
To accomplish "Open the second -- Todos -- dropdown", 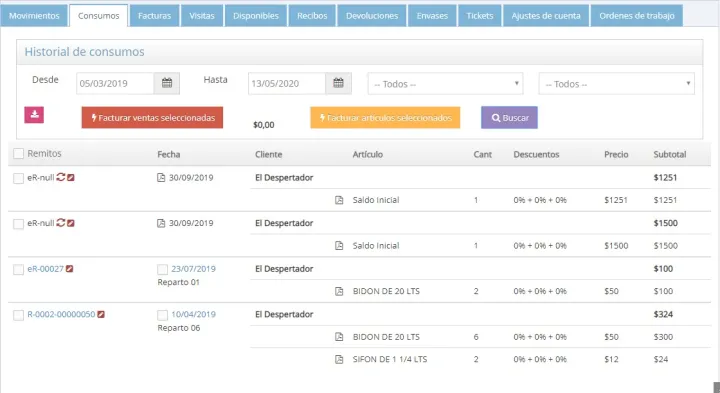I will coord(617,84).
